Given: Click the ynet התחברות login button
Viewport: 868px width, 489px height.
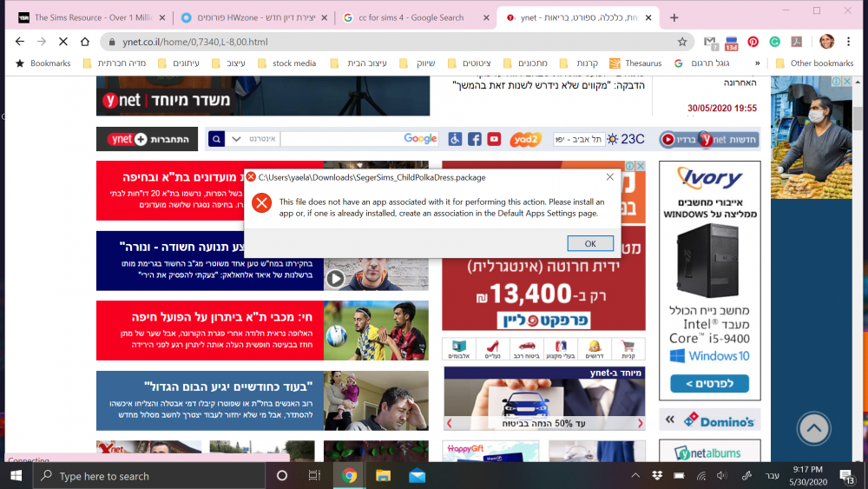Looking at the screenshot, I should click(x=148, y=139).
